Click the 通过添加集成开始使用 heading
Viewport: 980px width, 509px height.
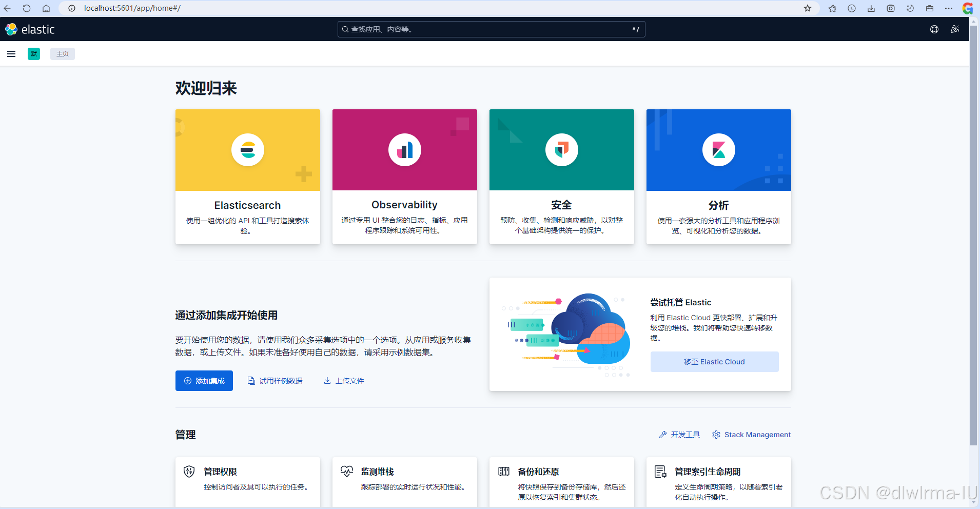[x=226, y=315]
